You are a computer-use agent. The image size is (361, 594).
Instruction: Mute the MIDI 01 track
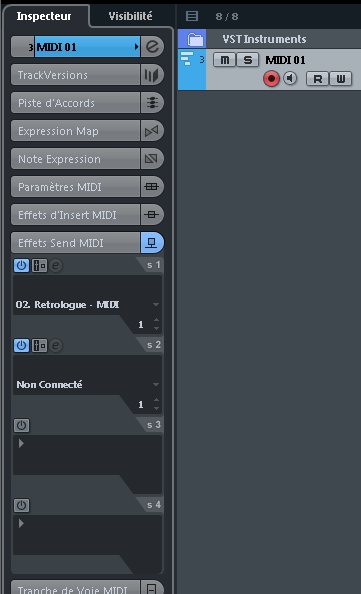pyautogui.click(x=225, y=60)
